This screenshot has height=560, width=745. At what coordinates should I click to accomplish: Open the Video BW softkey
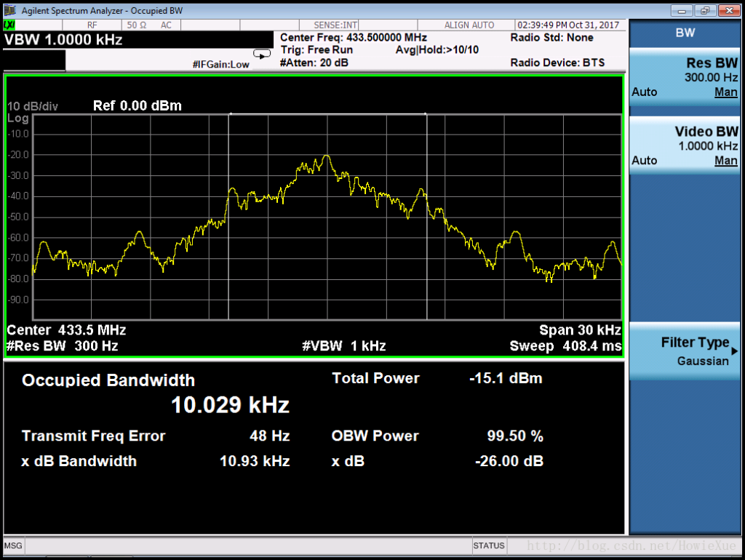click(x=684, y=145)
